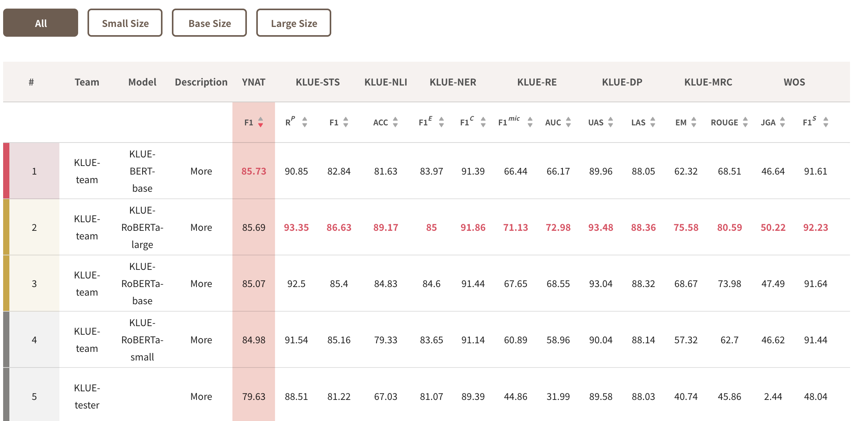Open More for KLUE-BERT-base row
The width and height of the screenshot is (868, 421).
[x=201, y=171]
